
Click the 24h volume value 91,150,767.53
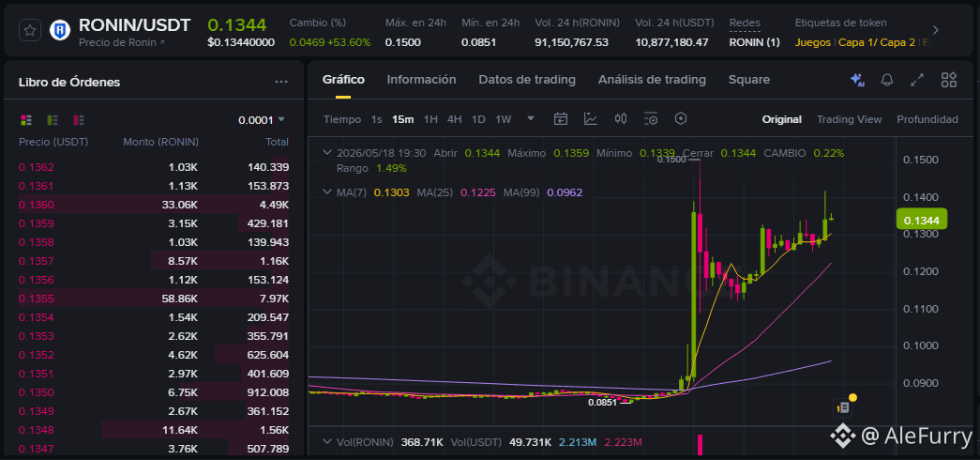[571, 42]
